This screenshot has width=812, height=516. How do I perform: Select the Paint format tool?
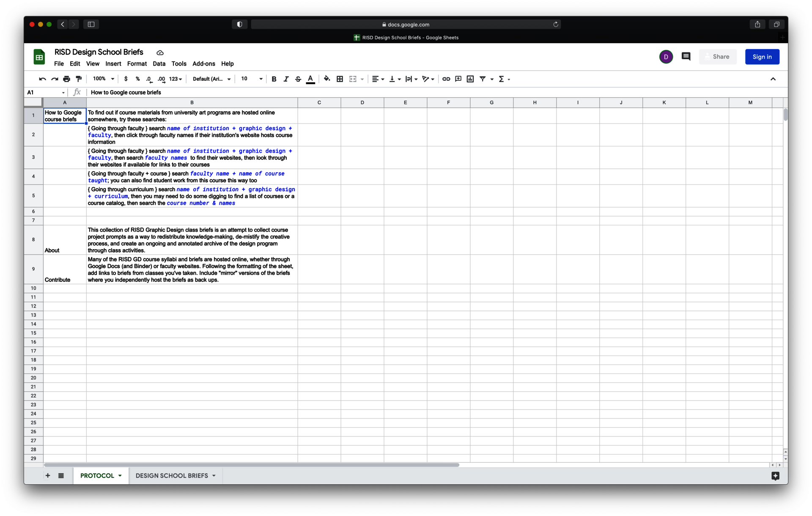click(79, 79)
